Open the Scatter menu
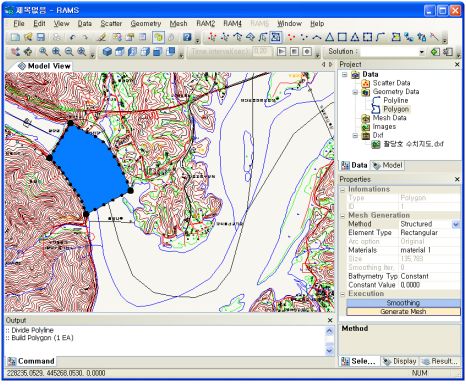The height and width of the screenshot is (386, 466). pos(111,24)
